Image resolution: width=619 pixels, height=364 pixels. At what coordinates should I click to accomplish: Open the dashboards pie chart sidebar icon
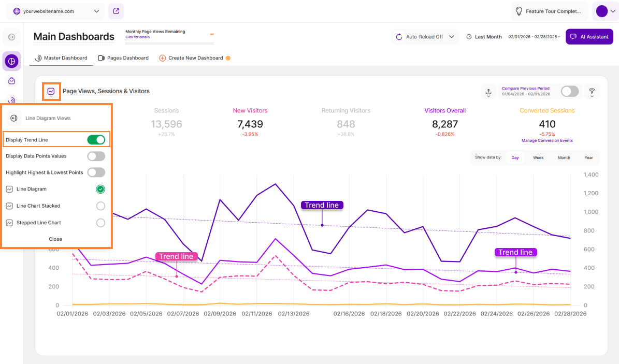[x=11, y=61]
